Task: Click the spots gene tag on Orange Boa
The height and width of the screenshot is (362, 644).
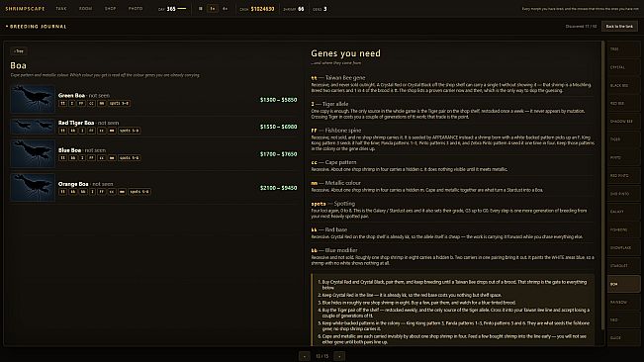Action: click(139, 192)
